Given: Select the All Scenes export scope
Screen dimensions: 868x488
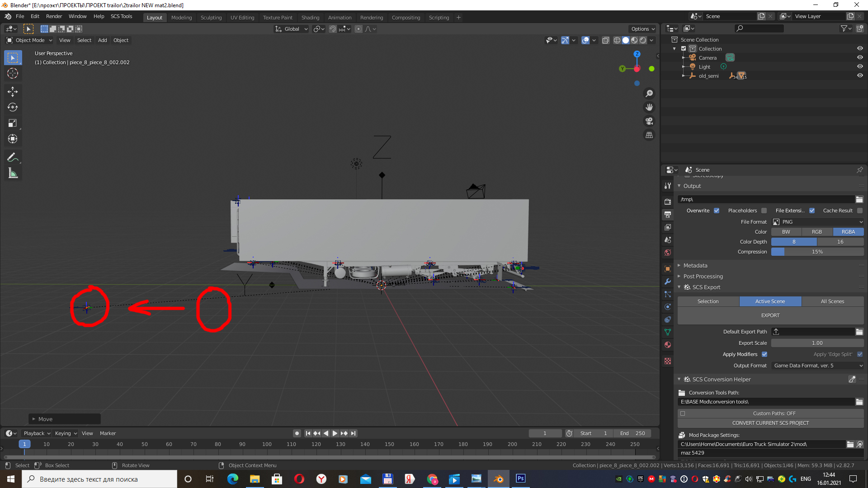Looking at the screenshot, I should point(832,301).
